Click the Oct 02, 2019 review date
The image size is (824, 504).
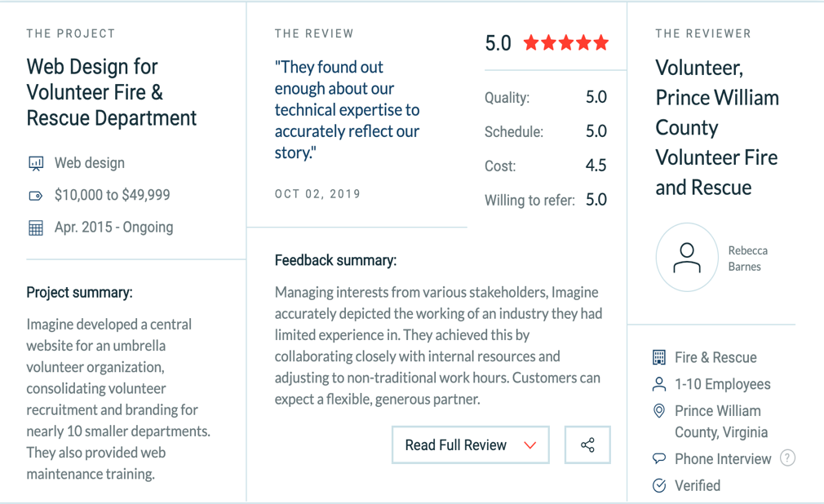click(317, 194)
